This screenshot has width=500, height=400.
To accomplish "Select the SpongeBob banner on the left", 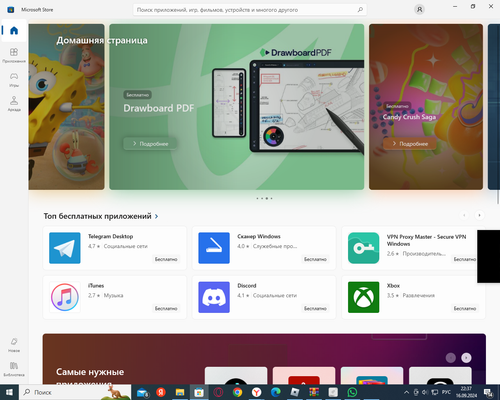I will coord(66,107).
